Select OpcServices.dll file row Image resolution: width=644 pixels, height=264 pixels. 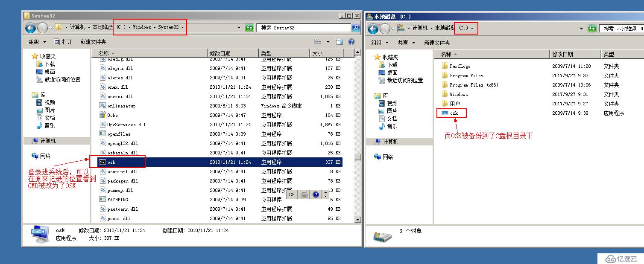(220, 125)
